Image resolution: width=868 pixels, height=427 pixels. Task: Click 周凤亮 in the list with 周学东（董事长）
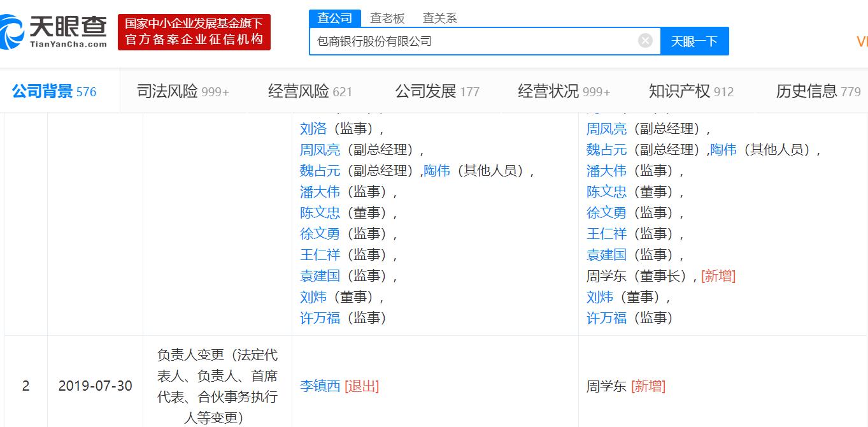[x=607, y=129]
